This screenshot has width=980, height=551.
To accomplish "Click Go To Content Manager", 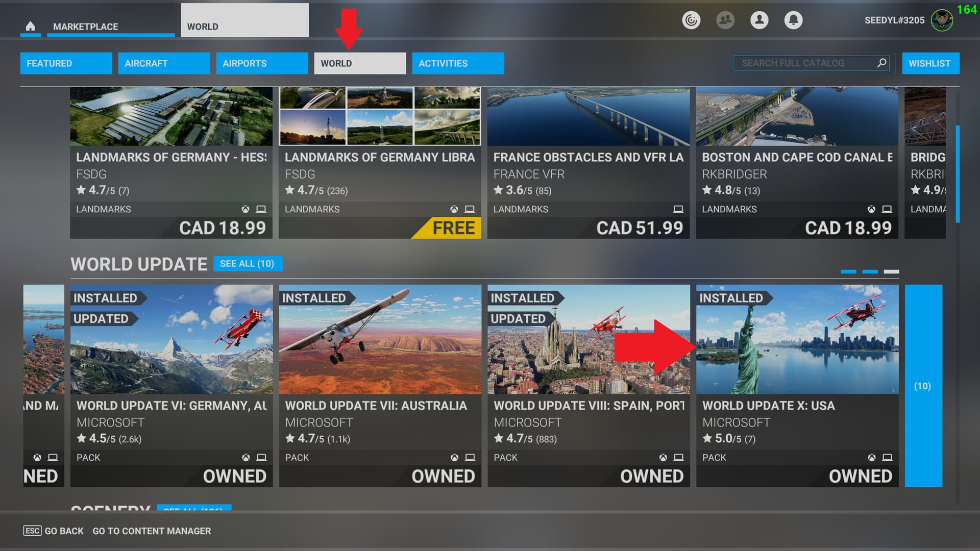I will point(152,531).
